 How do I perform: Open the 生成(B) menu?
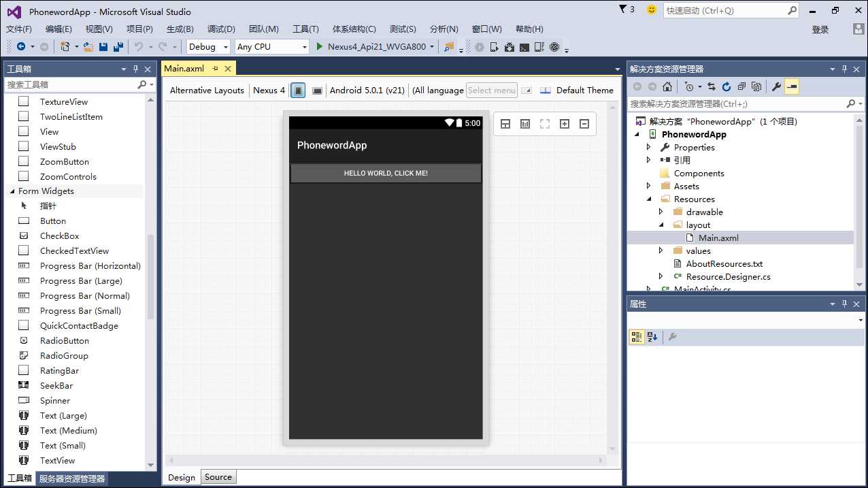180,29
